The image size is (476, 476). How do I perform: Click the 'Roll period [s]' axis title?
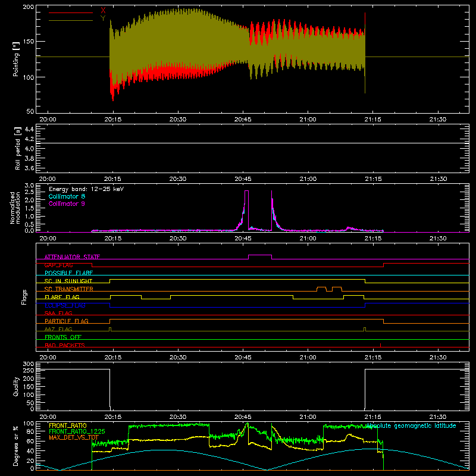click(18, 148)
